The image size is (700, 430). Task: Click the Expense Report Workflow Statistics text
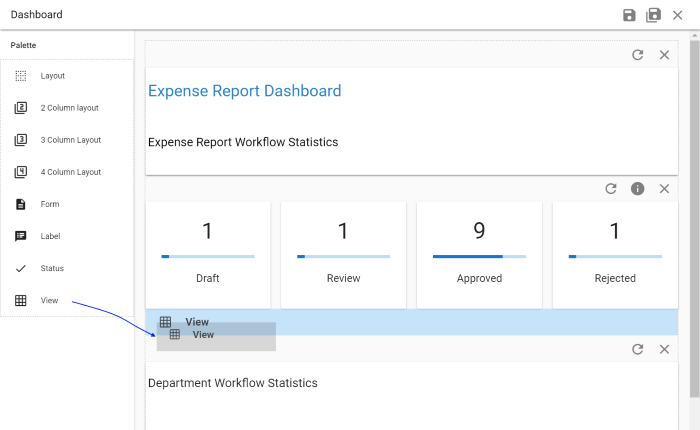tap(243, 142)
